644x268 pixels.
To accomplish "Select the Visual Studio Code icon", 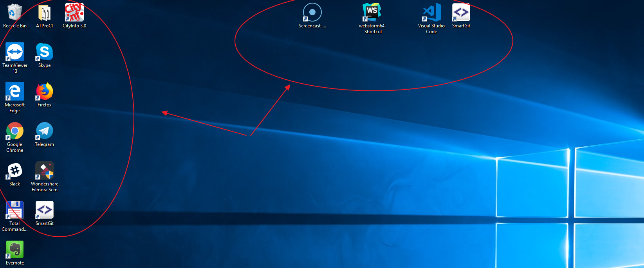I will [431, 13].
